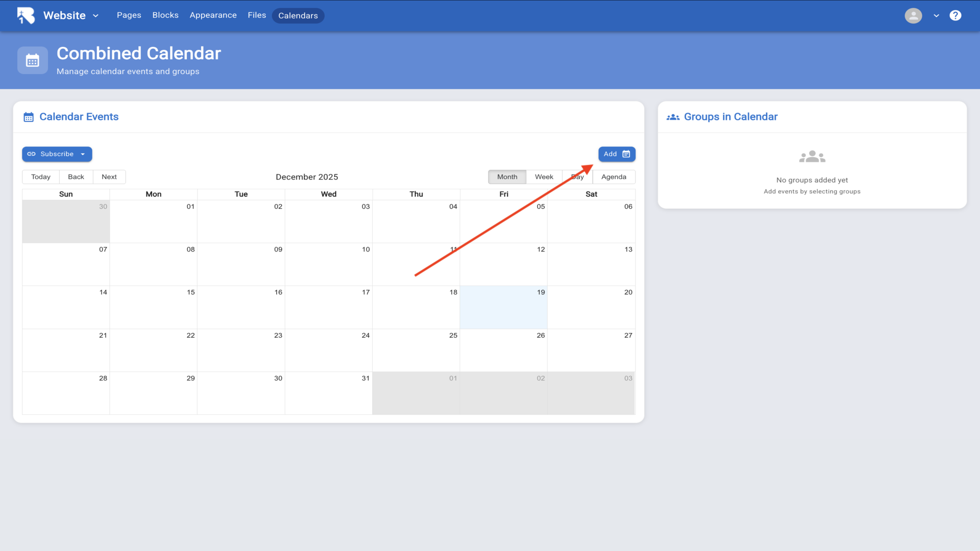
Task: Open the help question mark icon
Action: point(955,15)
